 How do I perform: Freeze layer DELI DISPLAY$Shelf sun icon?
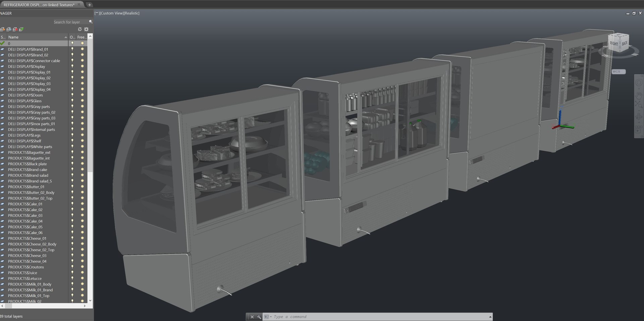[x=82, y=141]
